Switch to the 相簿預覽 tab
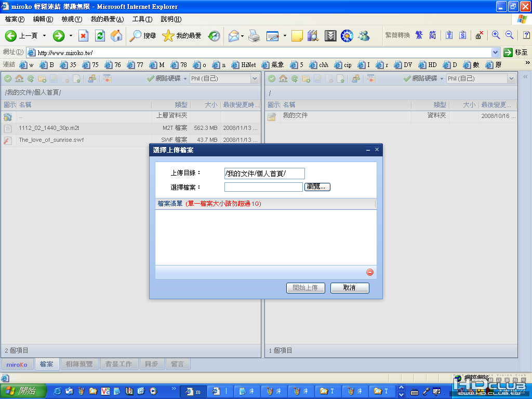 [79, 364]
